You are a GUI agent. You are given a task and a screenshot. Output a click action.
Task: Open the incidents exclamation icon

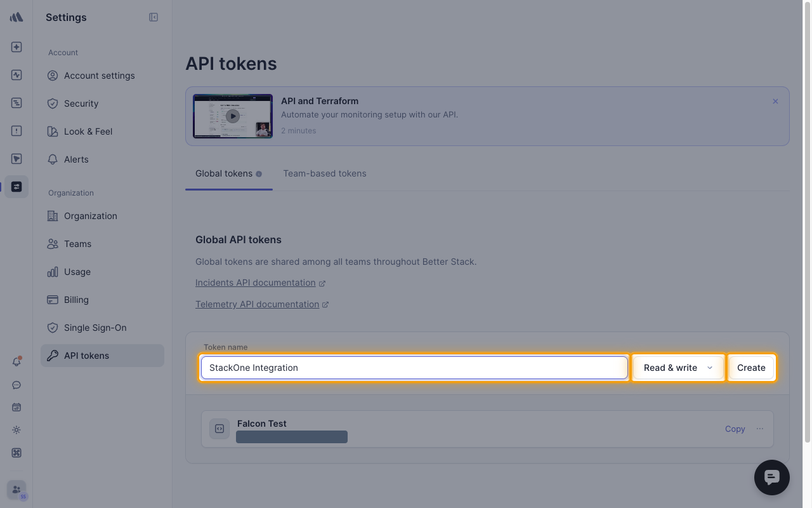[x=16, y=131]
